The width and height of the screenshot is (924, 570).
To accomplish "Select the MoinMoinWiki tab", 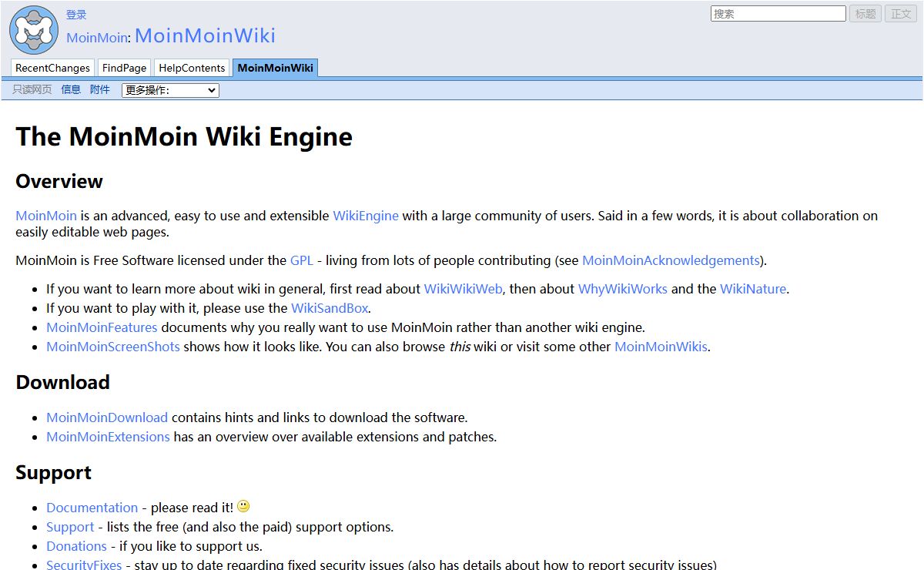I will tap(275, 68).
